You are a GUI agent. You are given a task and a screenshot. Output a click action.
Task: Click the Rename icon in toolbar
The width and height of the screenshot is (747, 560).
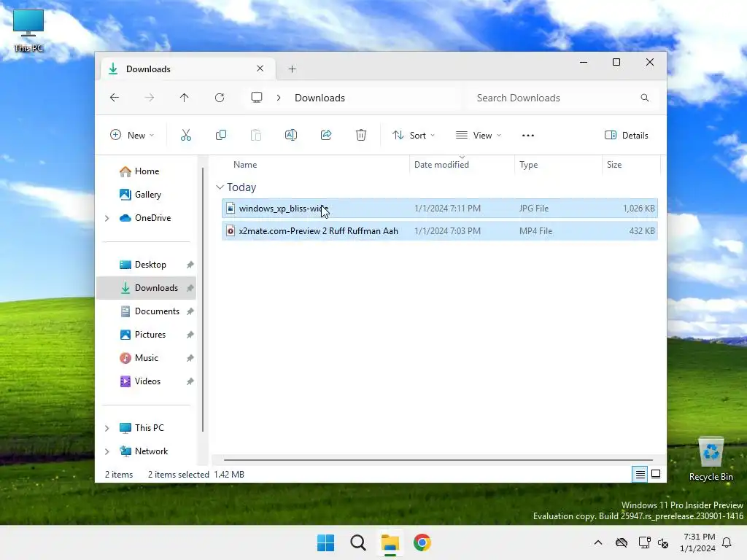coord(291,135)
